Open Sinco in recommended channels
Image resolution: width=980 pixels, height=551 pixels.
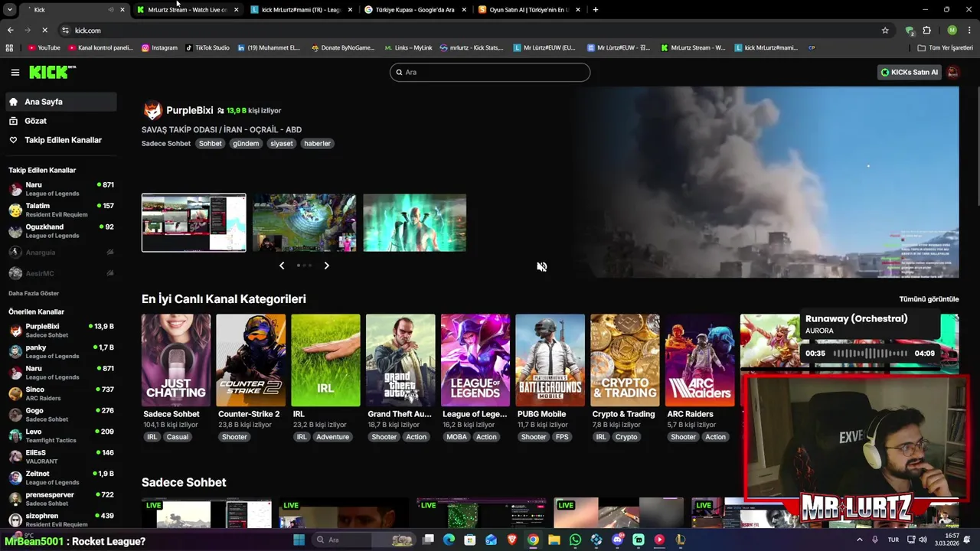coord(61,393)
